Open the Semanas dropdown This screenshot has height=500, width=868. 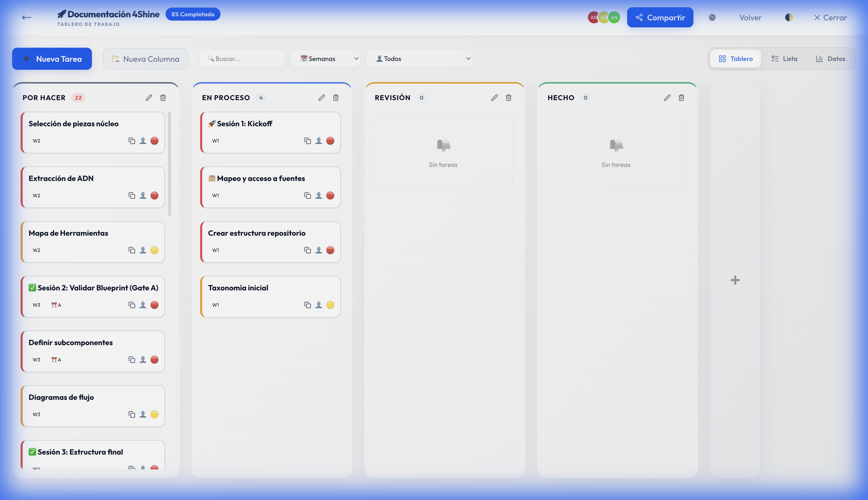coord(325,58)
